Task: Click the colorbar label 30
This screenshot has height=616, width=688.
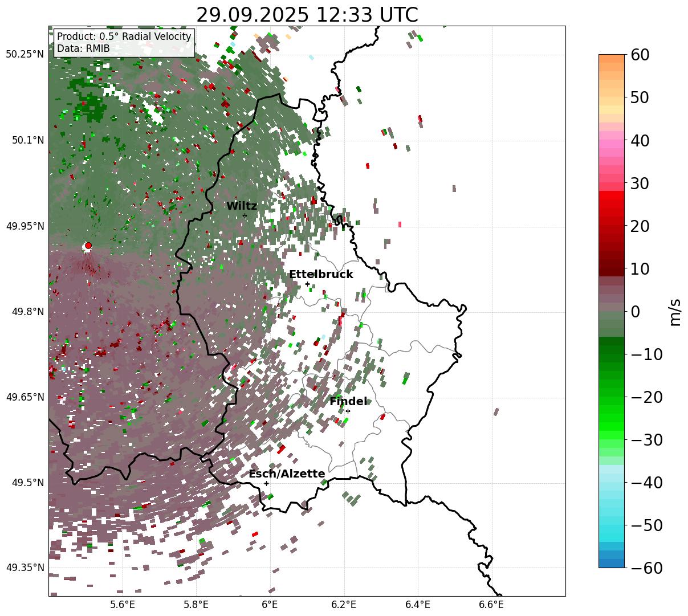Action: tap(640, 183)
